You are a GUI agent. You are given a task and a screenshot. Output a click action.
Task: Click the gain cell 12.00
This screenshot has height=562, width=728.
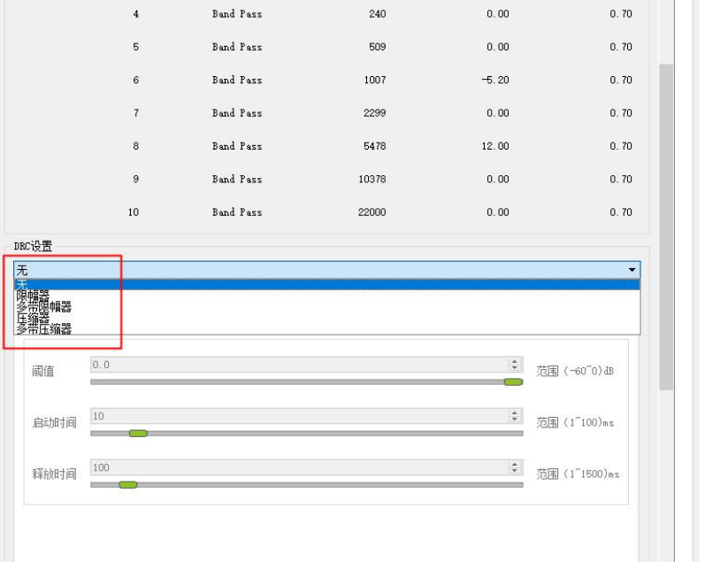(x=495, y=146)
